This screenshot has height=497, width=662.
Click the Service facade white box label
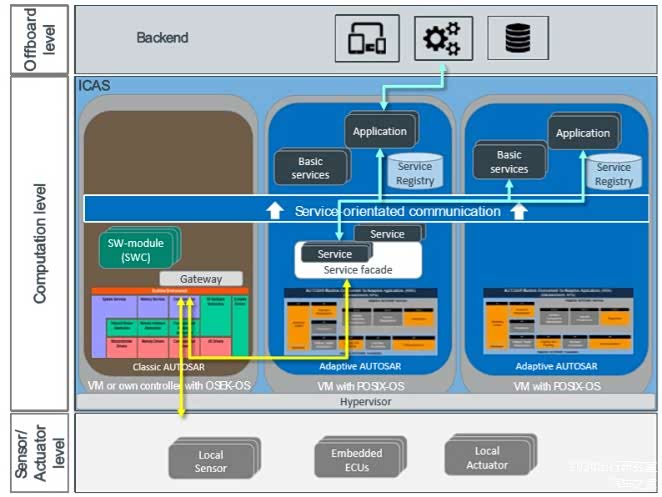[x=358, y=270]
